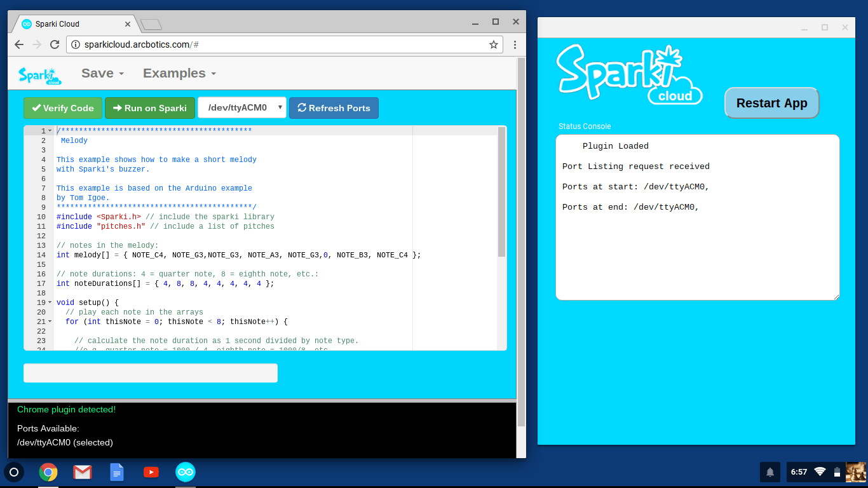
Task: Click the Refresh Ports button
Action: [334, 108]
